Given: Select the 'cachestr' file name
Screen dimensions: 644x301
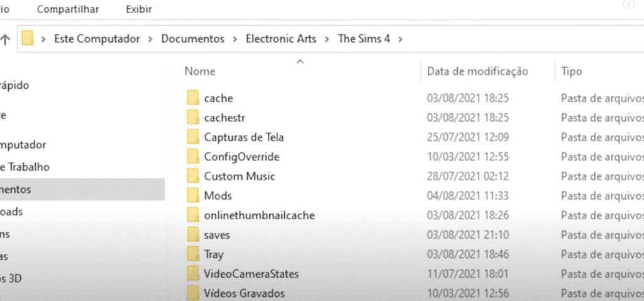Looking at the screenshot, I should click(x=225, y=118).
